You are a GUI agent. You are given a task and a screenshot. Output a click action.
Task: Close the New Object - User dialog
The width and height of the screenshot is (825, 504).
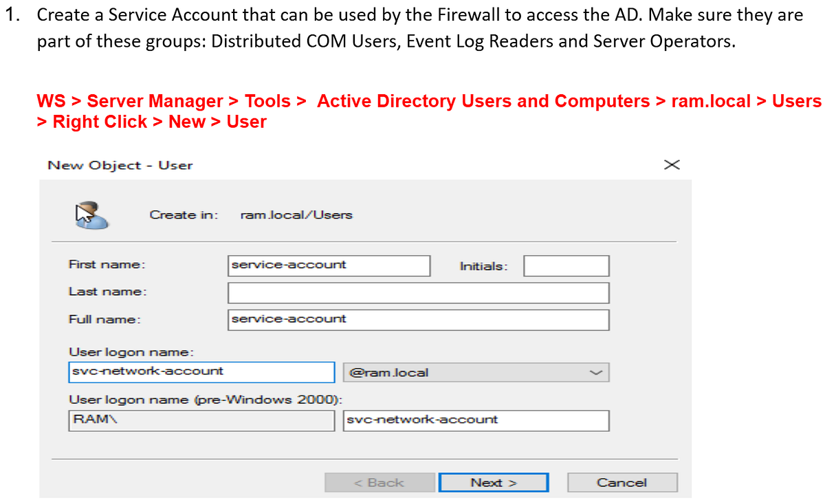coord(671,164)
